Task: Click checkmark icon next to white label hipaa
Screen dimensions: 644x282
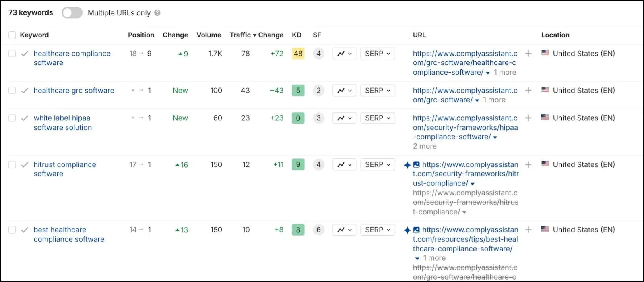Action: pos(25,118)
